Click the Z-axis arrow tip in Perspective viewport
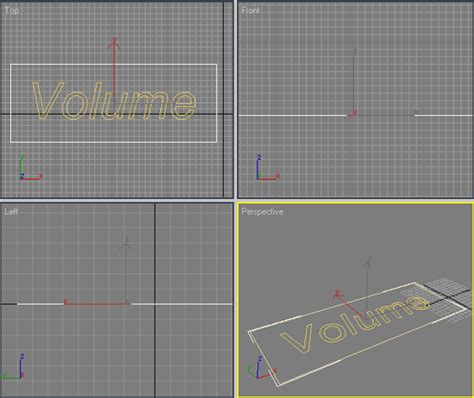474x398 pixels. tap(369, 262)
